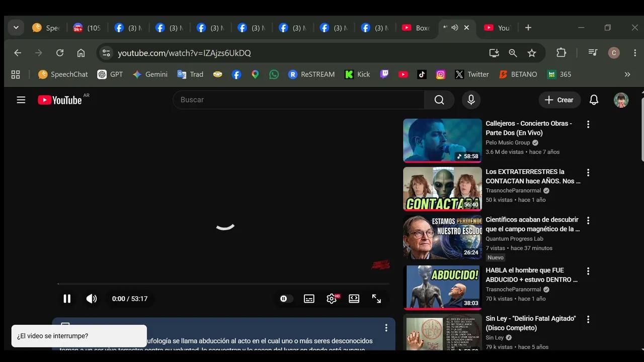Mute the video volume speaker icon
The height and width of the screenshot is (362, 644).
click(92, 299)
